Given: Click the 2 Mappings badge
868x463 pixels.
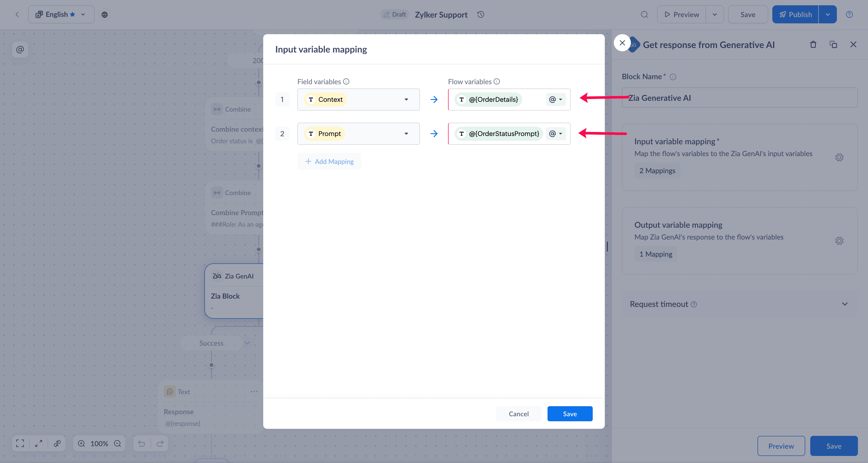Looking at the screenshot, I should [657, 171].
